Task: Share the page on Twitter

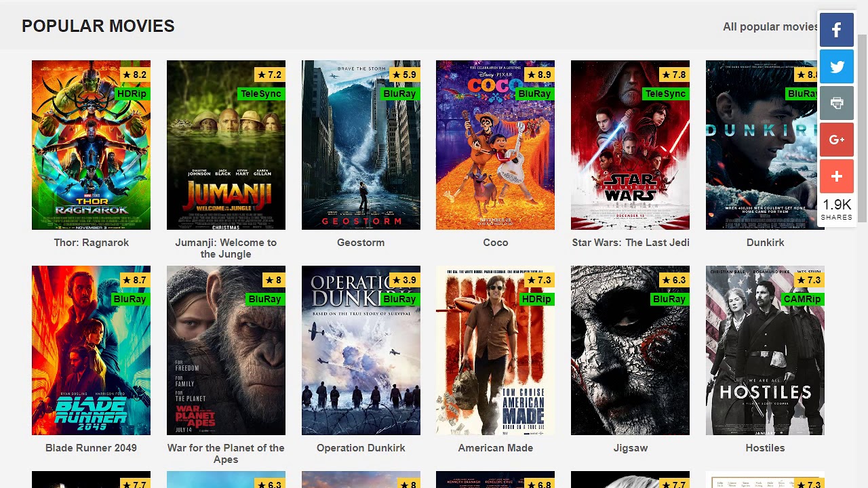Action: (x=837, y=66)
